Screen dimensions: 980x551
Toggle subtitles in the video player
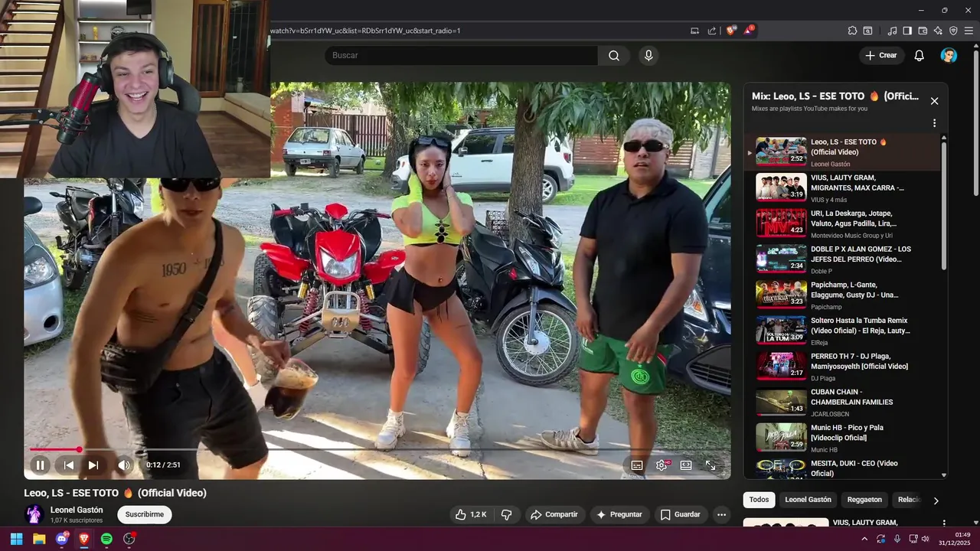pyautogui.click(x=637, y=465)
